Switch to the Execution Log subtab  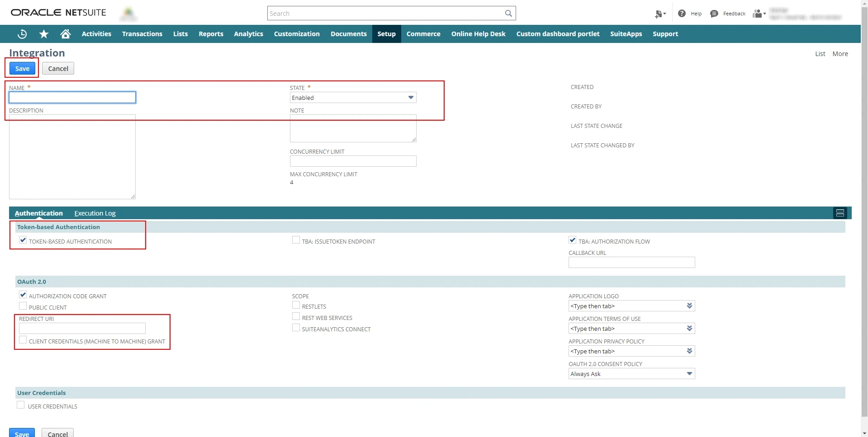coord(95,213)
